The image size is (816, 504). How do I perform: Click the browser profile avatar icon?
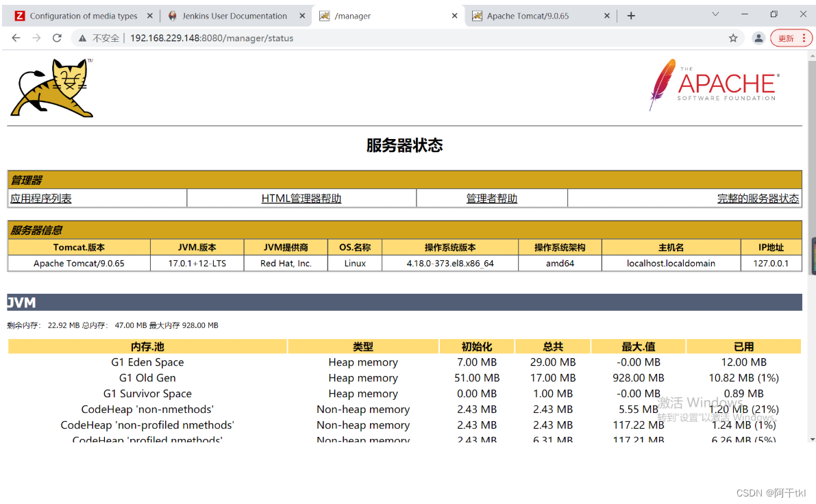758,38
